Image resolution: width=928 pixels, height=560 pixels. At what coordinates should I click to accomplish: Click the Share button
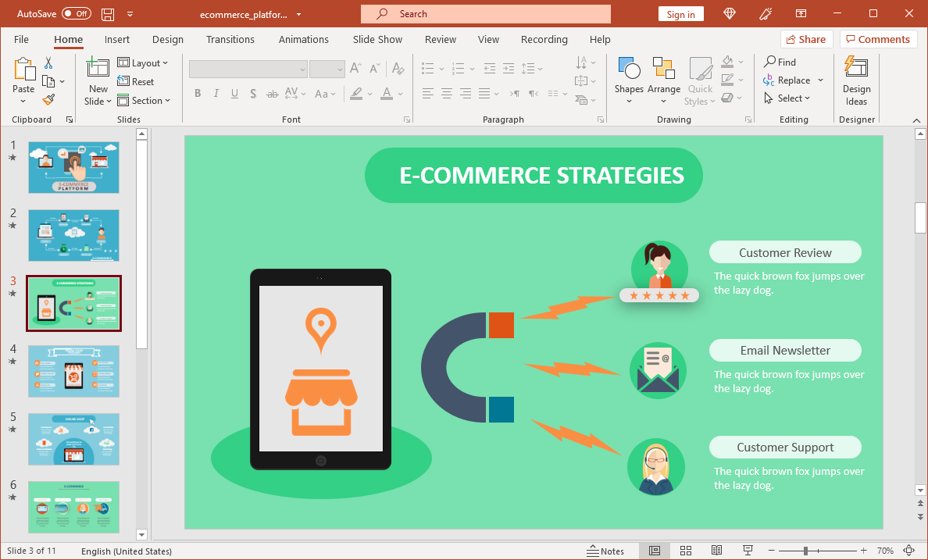click(806, 40)
